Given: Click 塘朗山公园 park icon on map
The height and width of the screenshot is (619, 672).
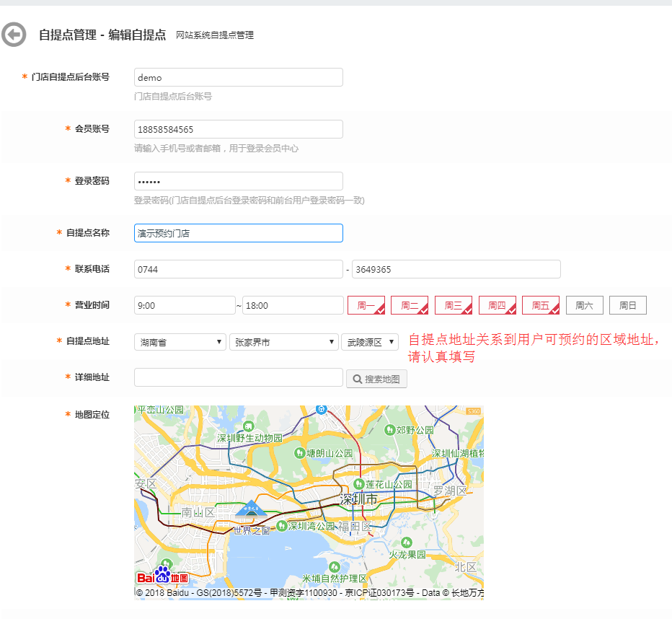Looking at the screenshot, I should tap(300, 453).
